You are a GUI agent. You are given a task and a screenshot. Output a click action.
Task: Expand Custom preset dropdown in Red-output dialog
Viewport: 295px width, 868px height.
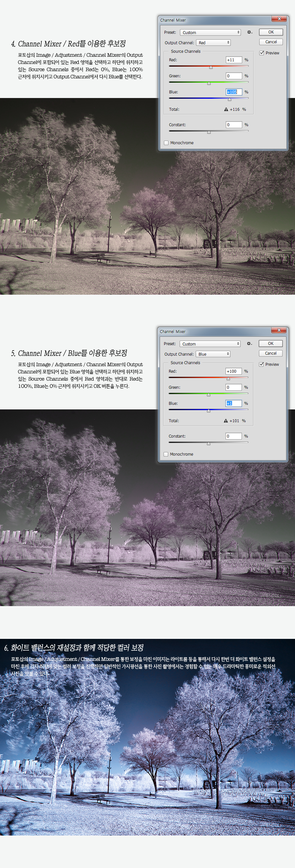pyautogui.click(x=210, y=33)
